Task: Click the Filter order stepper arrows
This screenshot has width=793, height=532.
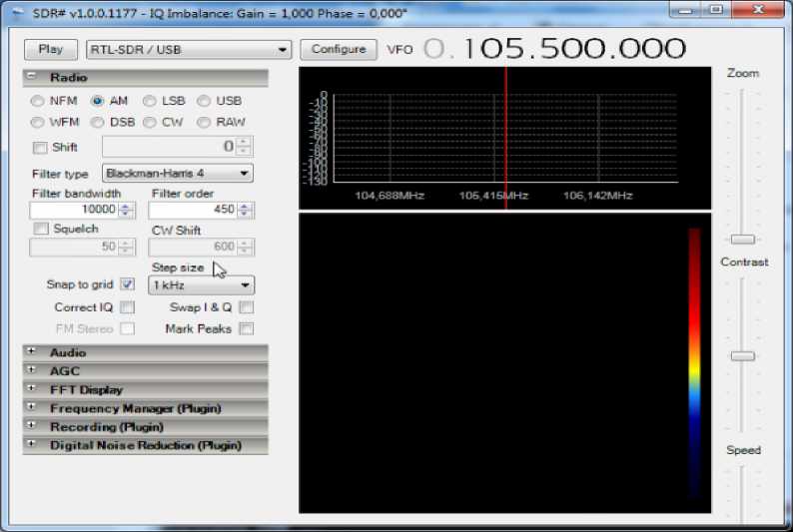Action: pos(246,210)
